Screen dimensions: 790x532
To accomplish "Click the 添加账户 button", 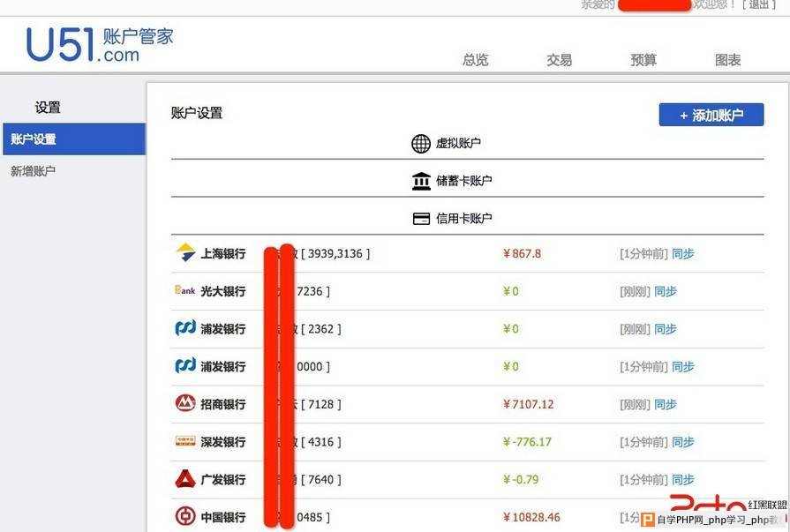I will (x=711, y=115).
